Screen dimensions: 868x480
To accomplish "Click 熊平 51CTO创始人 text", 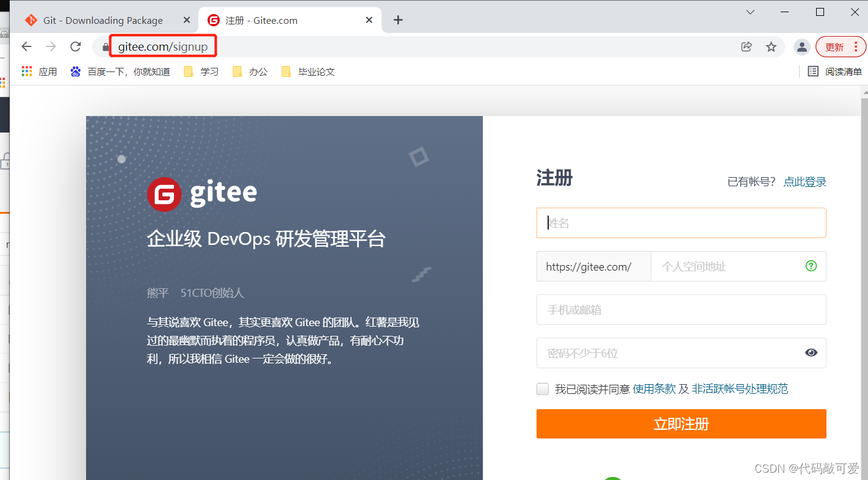I will point(195,293).
